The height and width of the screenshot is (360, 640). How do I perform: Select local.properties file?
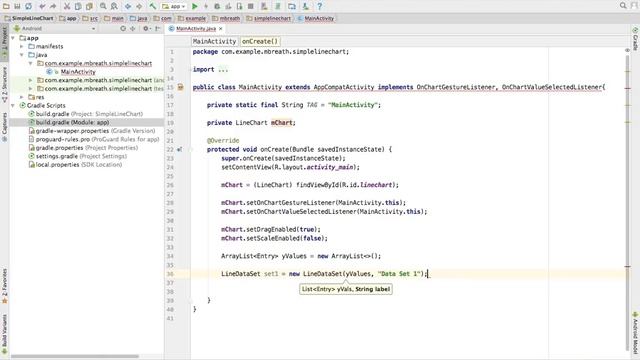click(x=75, y=165)
